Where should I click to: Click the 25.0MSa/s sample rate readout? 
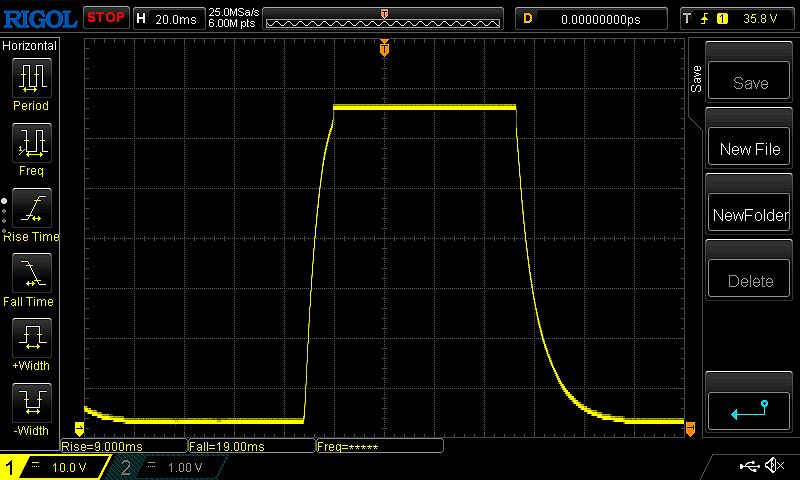click(234, 12)
